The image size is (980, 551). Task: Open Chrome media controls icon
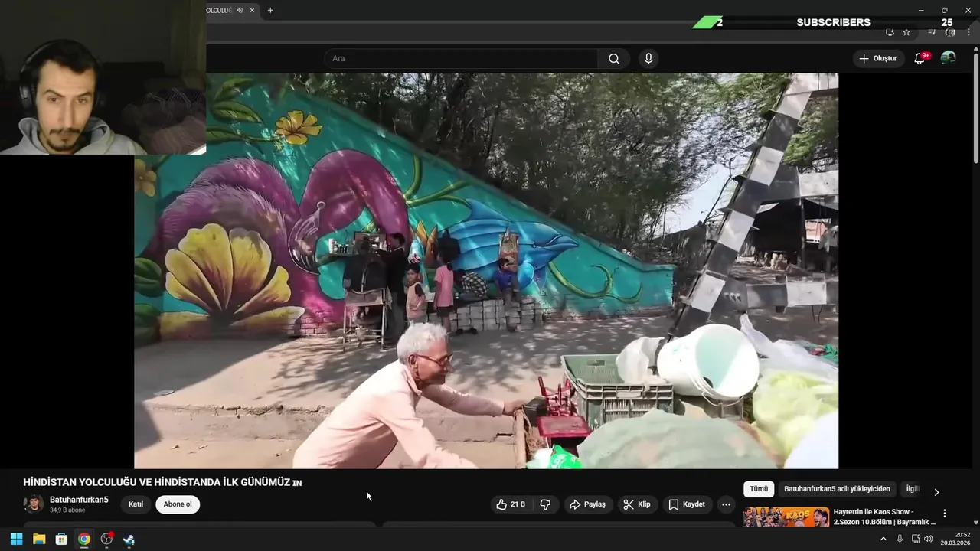pyautogui.click(x=932, y=32)
